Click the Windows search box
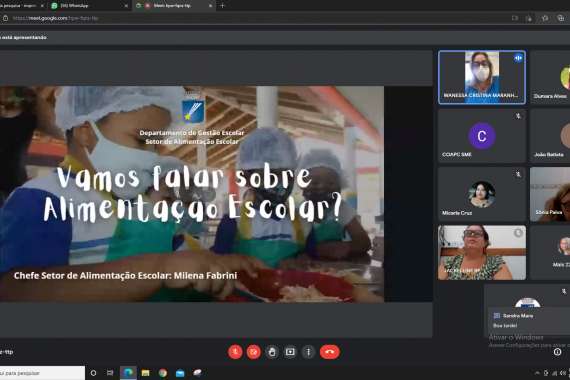The image size is (570, 380). click(42, 373)
